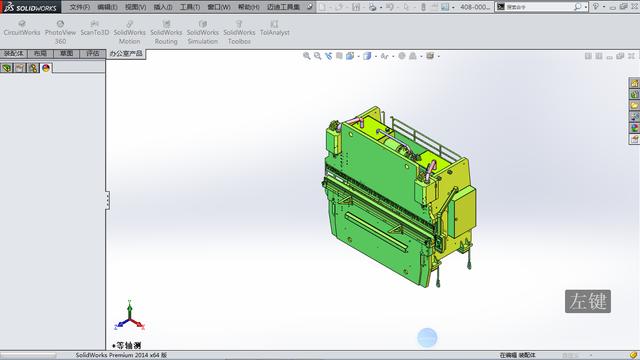Click the Apply Scene icon

(413, 56)
